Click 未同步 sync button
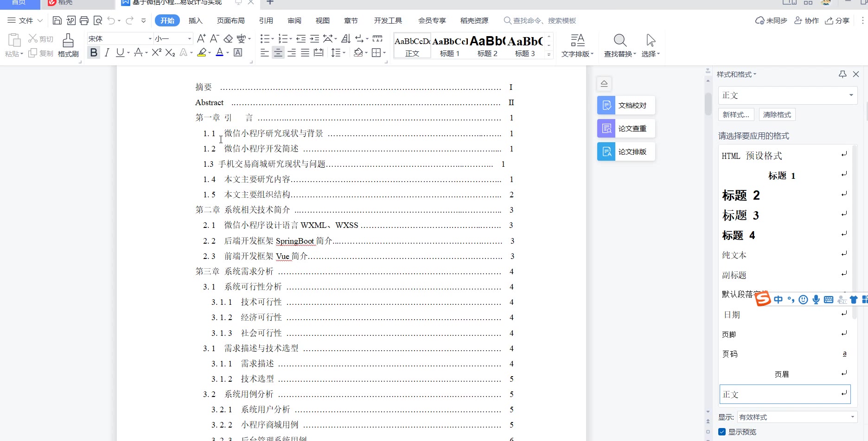This screenshot has height=441, width=868. click(x=771, y=20)
